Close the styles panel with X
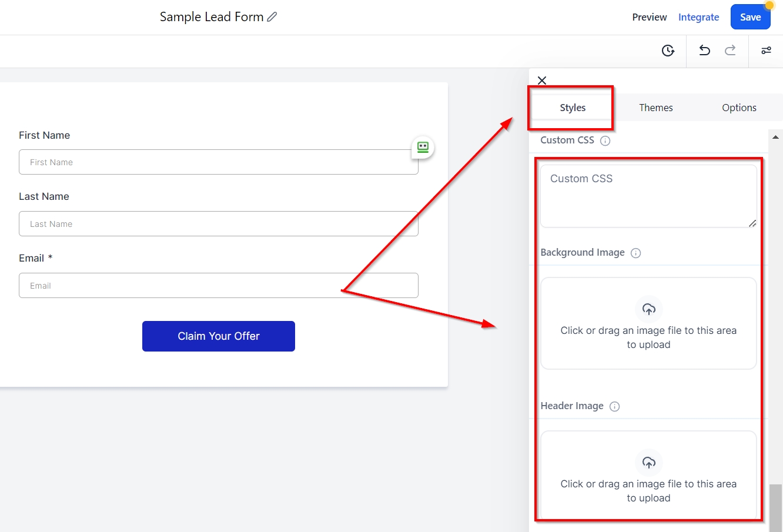Viewport: 783px width, 532px height. (x=542, y=81)
